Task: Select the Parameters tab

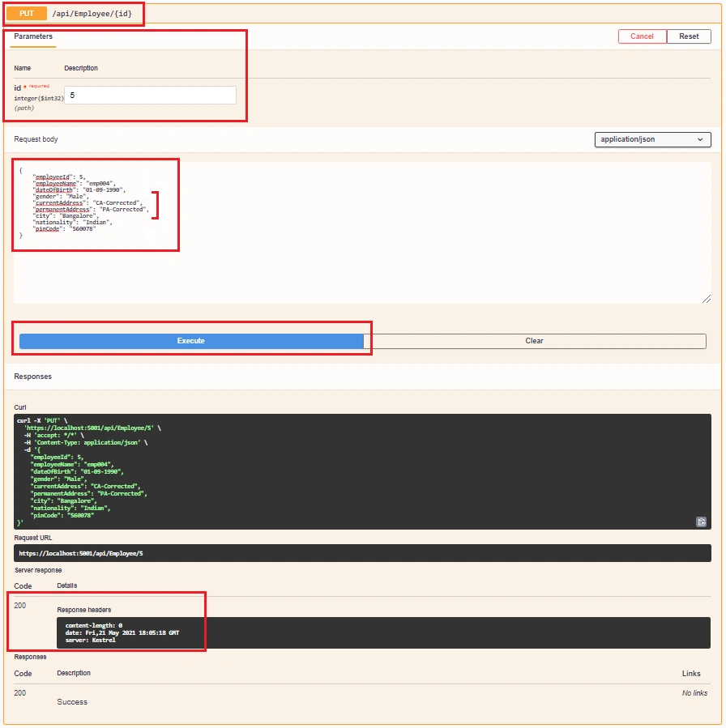Action: coord(33,36)
